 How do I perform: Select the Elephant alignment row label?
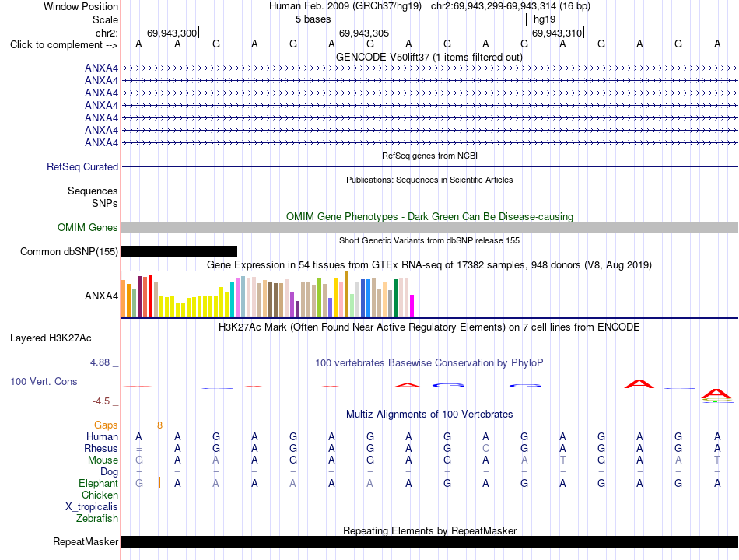[x=98, y=484]
